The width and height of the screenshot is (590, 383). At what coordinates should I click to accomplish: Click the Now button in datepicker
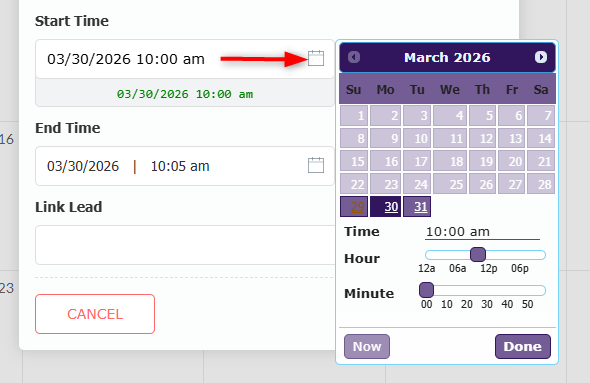point(367,347)
